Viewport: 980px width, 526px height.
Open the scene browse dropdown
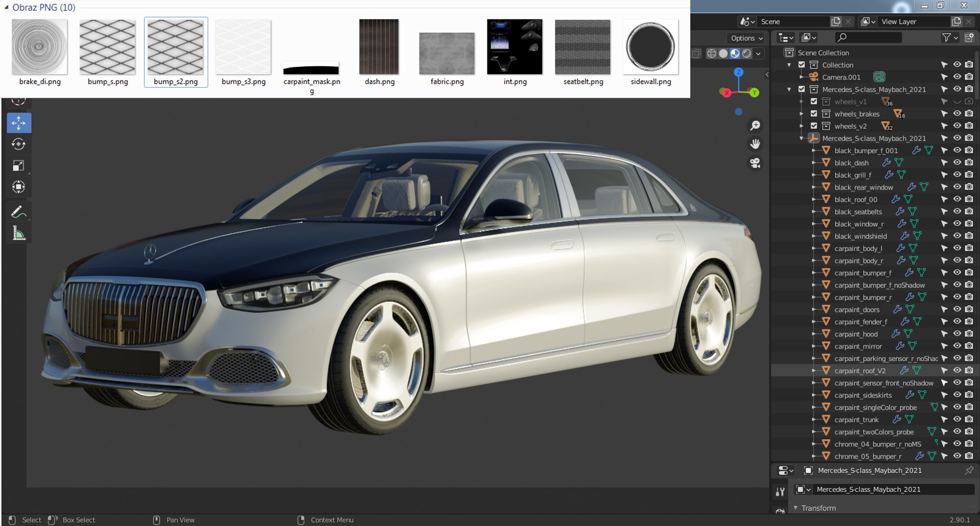click(x=747, y=21)
